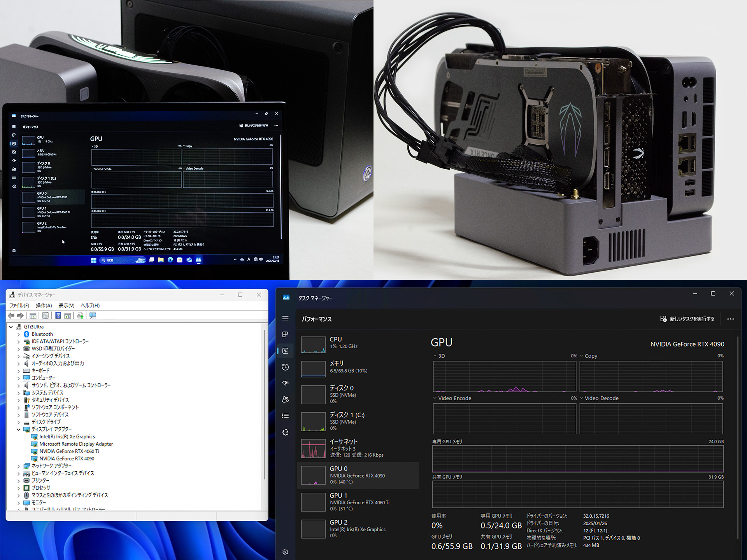Screen dimensions: 747x560
Task: Open Services puzzle icon in Task Manager sidebar
Action: pos(285,432)
